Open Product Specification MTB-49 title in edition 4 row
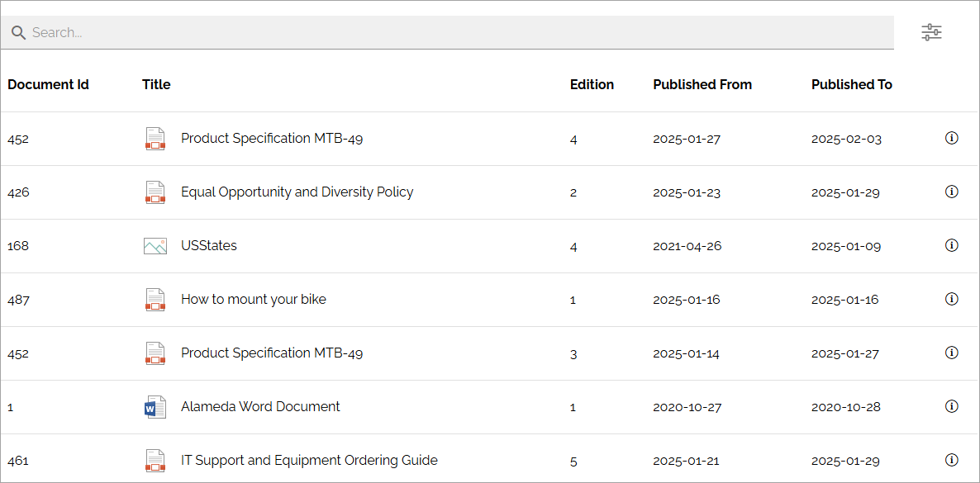980x483 pixels. [x=272, y=138]
